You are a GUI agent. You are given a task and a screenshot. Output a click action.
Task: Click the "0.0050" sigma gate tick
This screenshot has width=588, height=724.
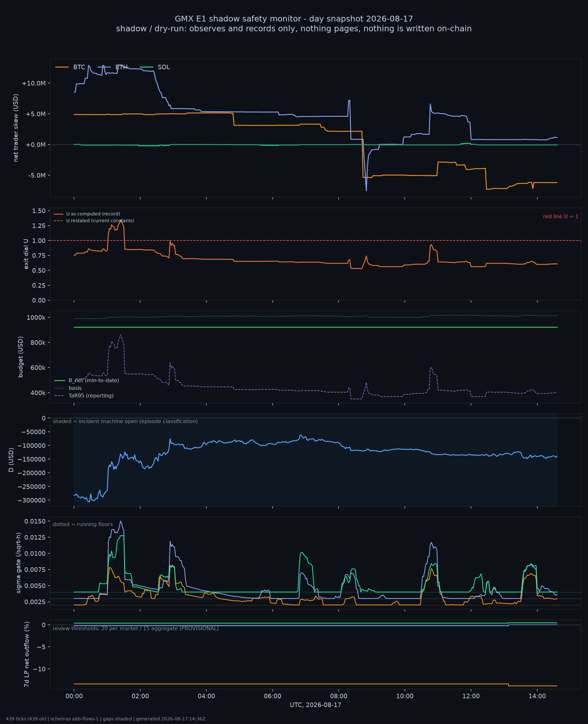tap(35, 586)
